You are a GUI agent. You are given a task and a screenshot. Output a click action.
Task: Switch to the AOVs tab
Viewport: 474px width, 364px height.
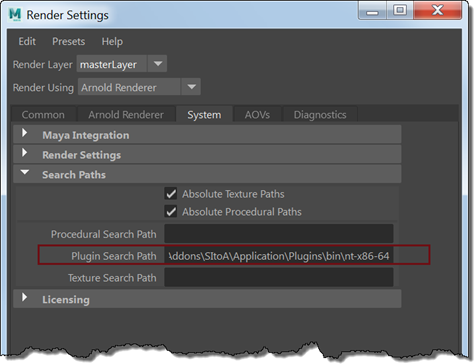click(x=257, y=115)
